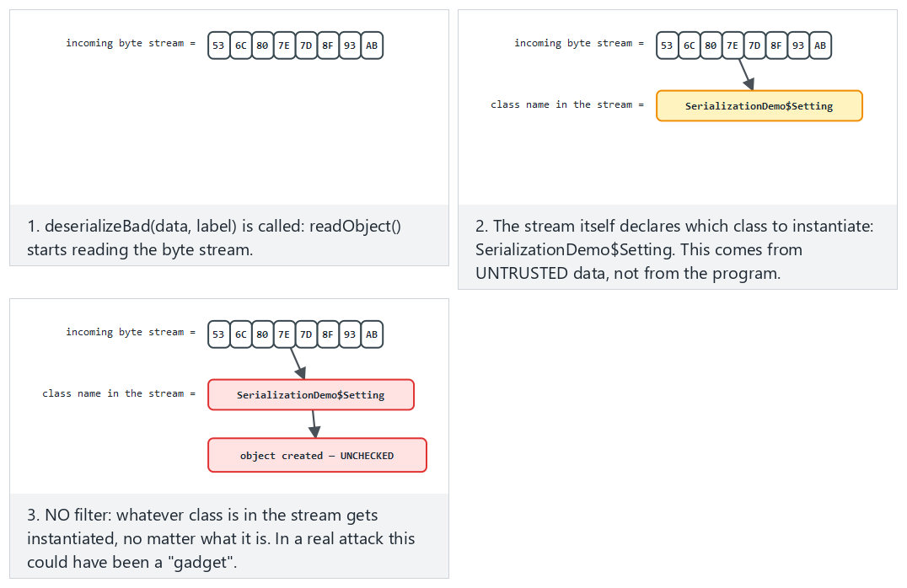Click byte 8F in the step 3 diagram
Screen dimensions: 907x588
(328, 334)
